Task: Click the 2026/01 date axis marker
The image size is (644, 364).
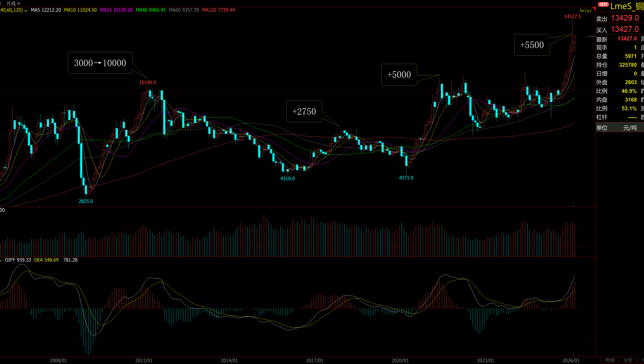Action: click(x=571, y=360)
